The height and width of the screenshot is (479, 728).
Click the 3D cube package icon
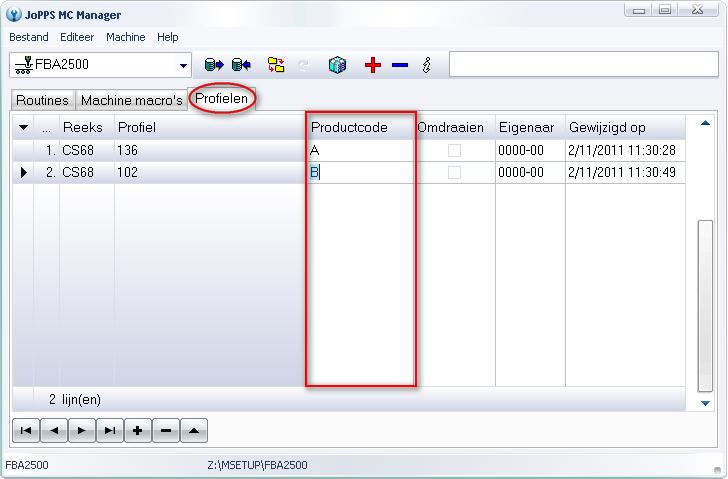pos(337,65)
